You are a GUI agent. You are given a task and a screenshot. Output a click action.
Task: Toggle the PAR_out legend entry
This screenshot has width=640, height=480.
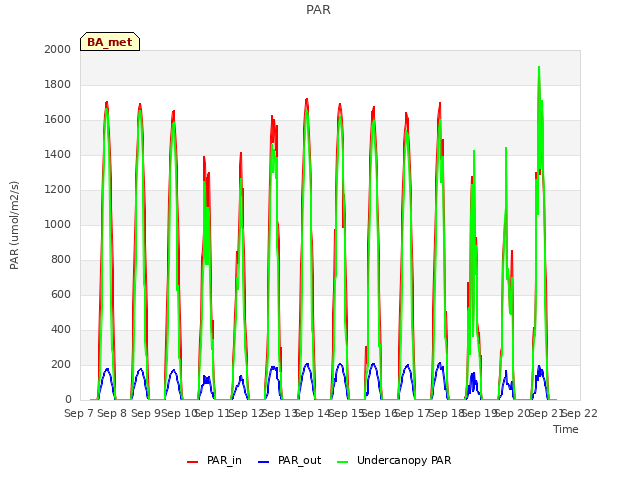click(x=289, y=460)
